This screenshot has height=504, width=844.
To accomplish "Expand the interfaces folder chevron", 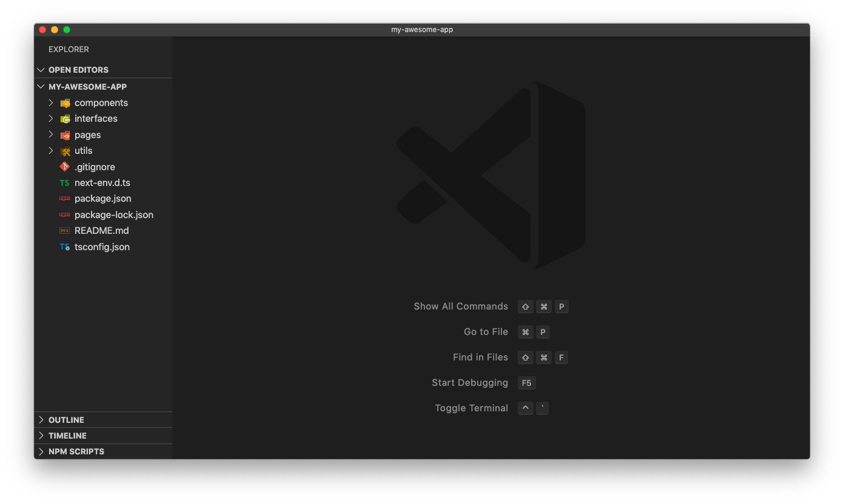I will [51, 119].
